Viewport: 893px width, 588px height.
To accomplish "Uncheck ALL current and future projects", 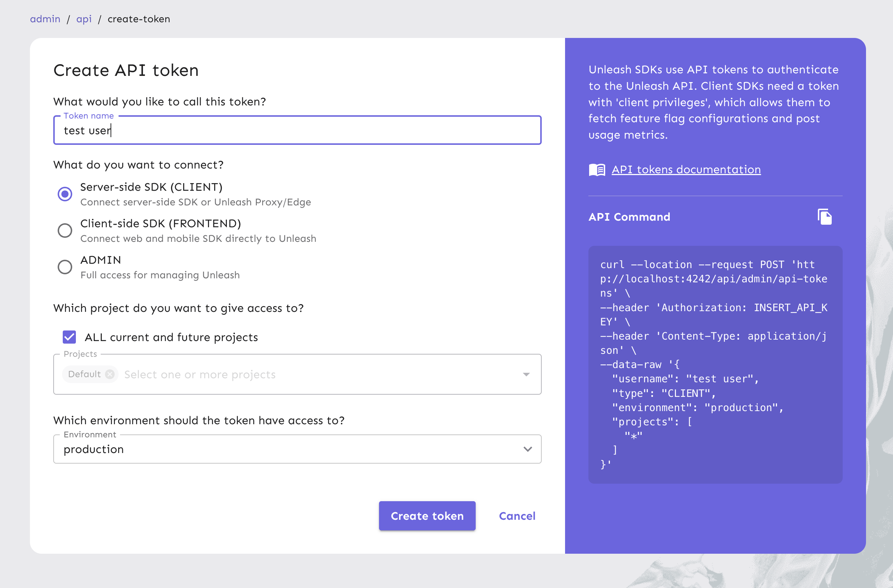I will 69,337.
